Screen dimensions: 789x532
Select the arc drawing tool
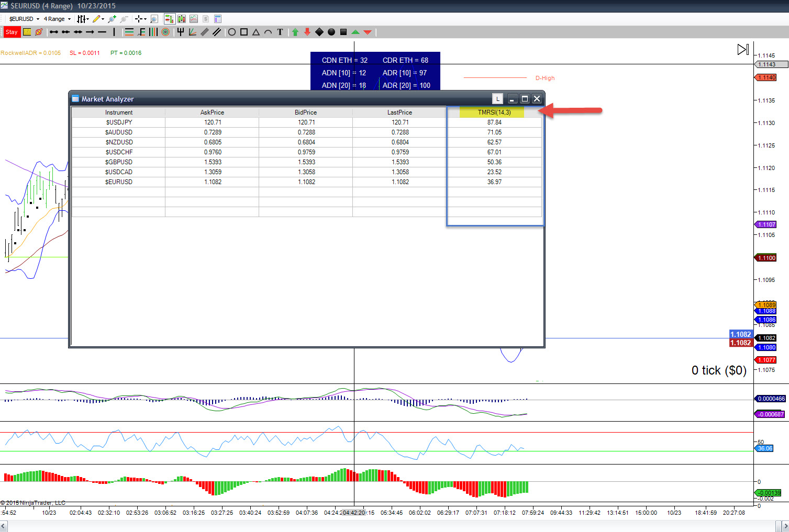pos(268,32)
